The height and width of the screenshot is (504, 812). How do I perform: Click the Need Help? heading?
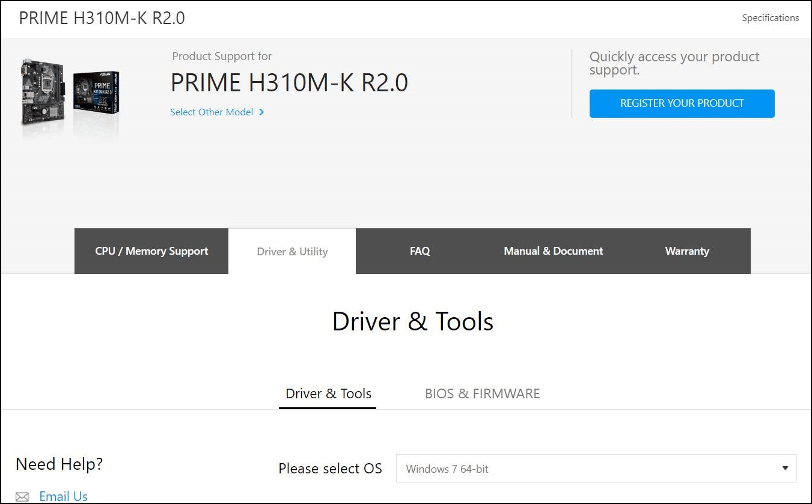[59, 464]
